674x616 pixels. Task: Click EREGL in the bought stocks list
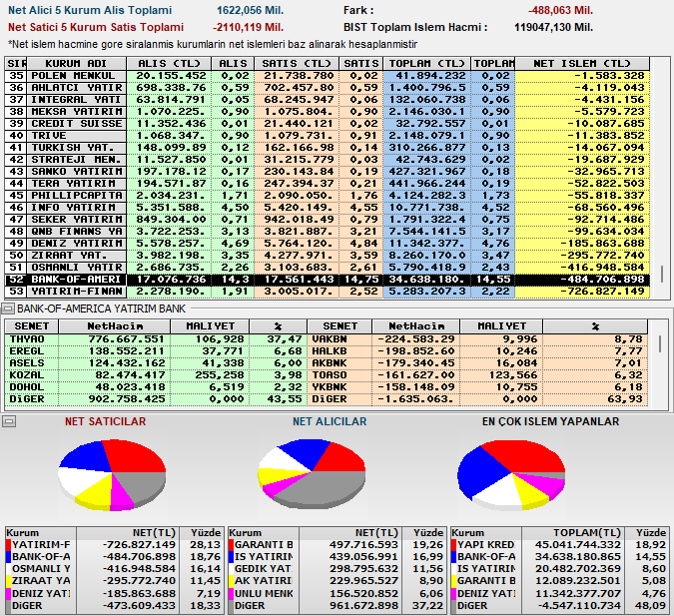[27, 351]
